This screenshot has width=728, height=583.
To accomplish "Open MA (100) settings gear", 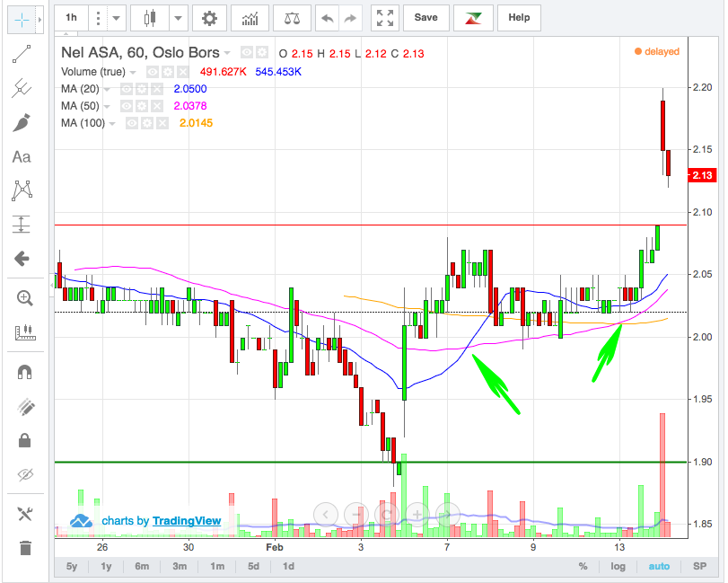I will [147, 124].
